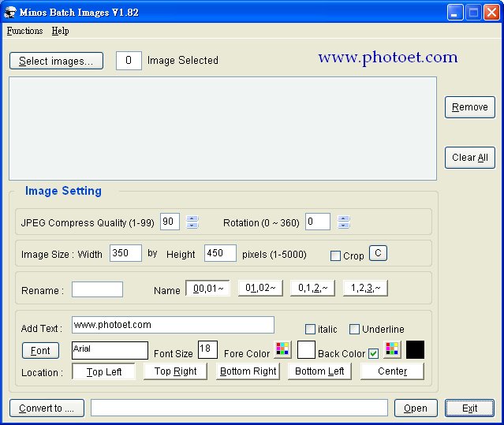504x425 pixels.
Task: Set text location to Top Left
Action: coord(103,371)
